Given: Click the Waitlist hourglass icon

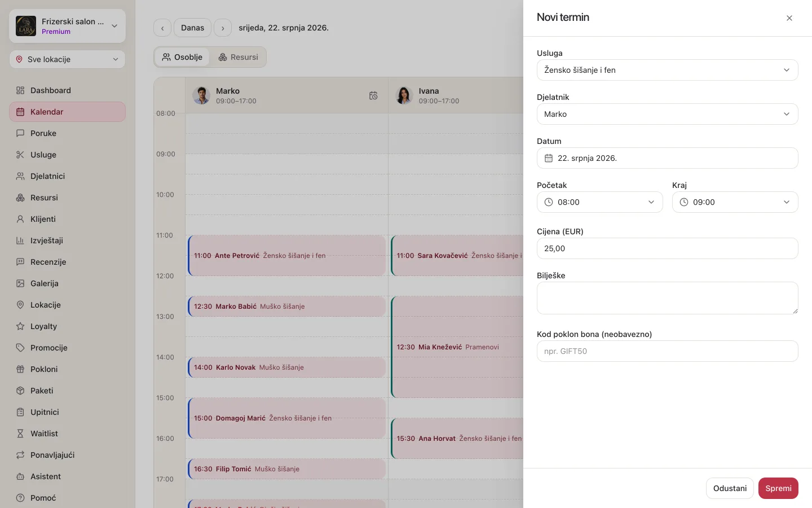Looking at the screenshot, I should [x=20, y=433].
